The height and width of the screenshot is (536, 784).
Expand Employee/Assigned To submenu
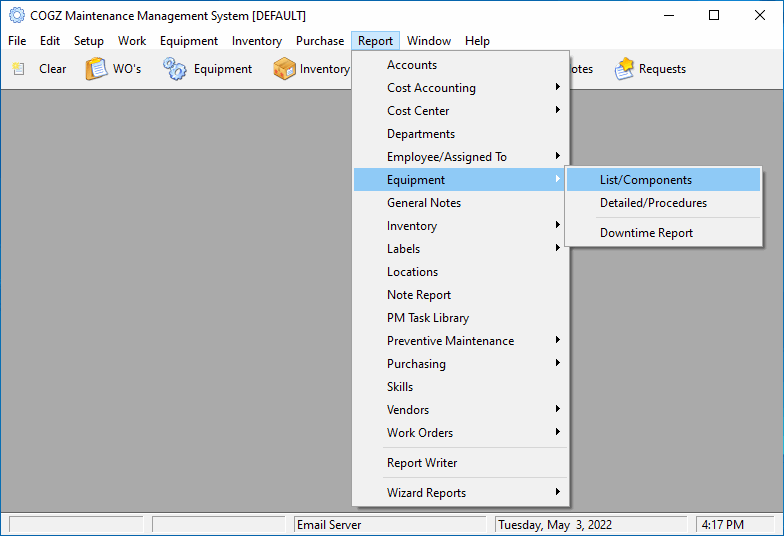[x=460, y=157]
